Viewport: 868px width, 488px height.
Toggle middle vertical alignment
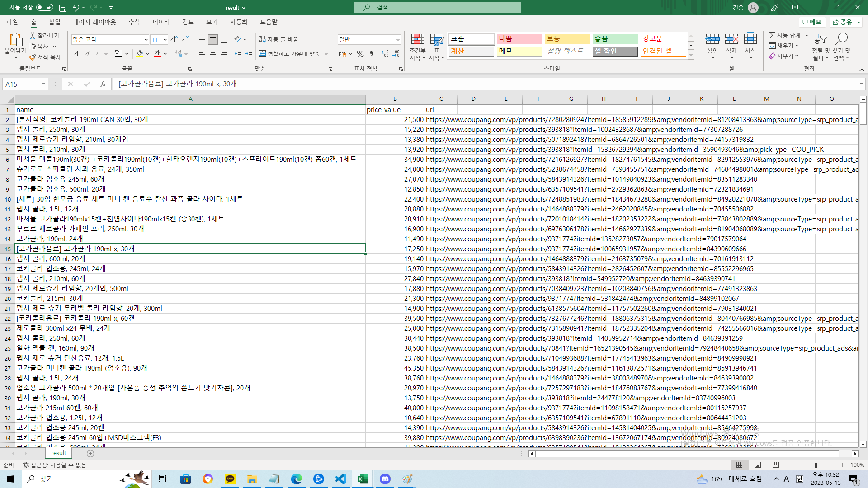pos(213,39)
